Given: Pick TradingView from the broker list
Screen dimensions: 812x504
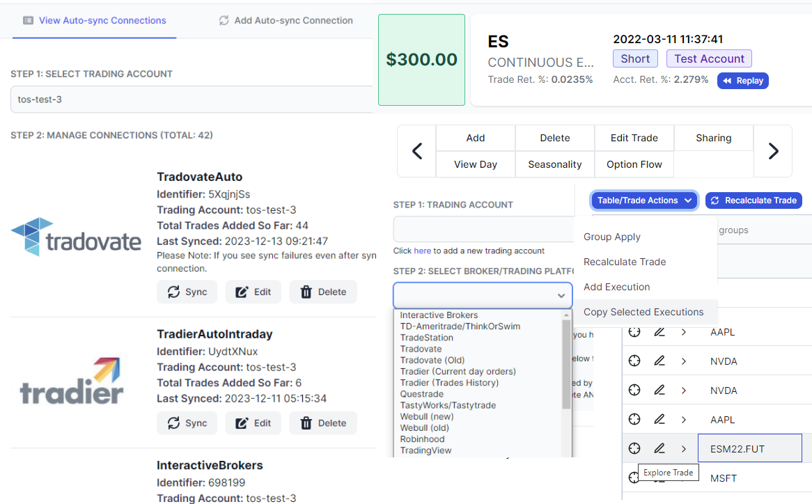Looking at the screenshot, I should tap(425, 450).
